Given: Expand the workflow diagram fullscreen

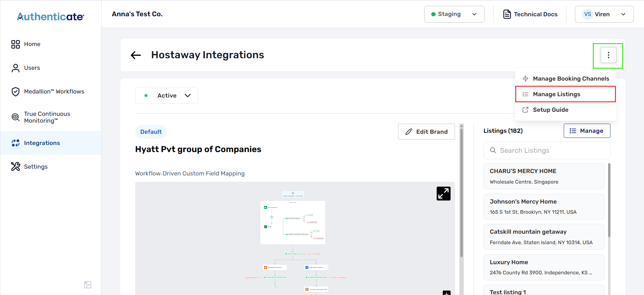Looking at the screenshot, I should pyautogui.click(x=443, y=194).
